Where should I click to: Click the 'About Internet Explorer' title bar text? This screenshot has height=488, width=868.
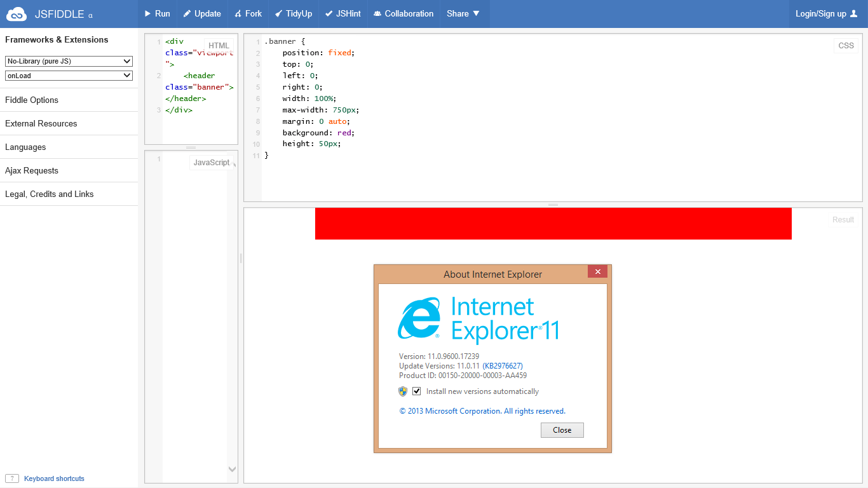[493, 274]
